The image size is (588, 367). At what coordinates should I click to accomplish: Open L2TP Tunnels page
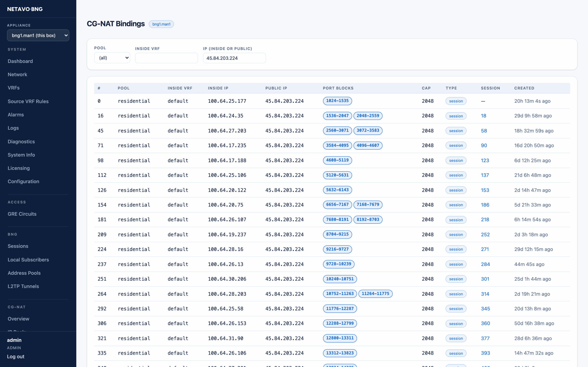(23, 286)
